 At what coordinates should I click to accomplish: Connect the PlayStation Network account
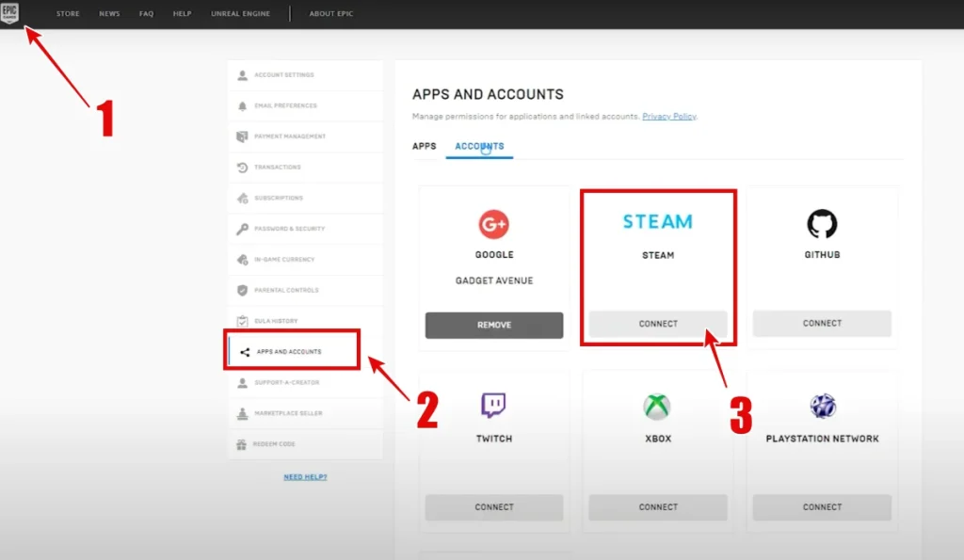(822, 507)
